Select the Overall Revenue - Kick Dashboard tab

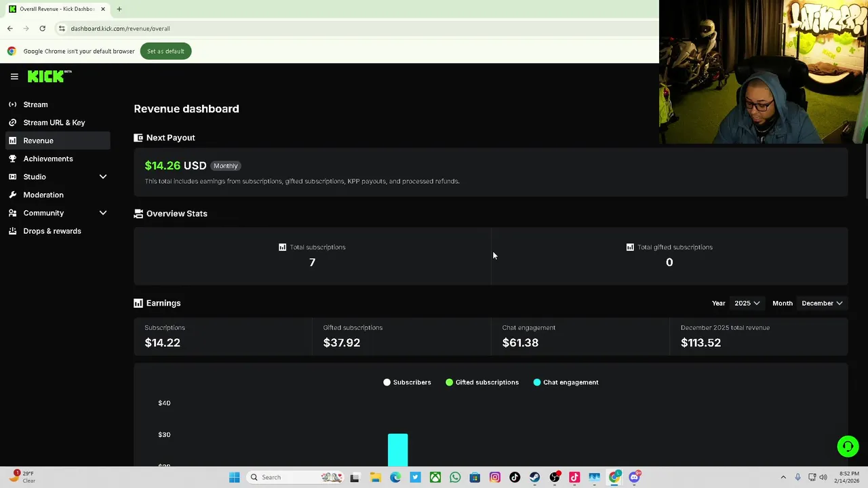pos(57,9)
